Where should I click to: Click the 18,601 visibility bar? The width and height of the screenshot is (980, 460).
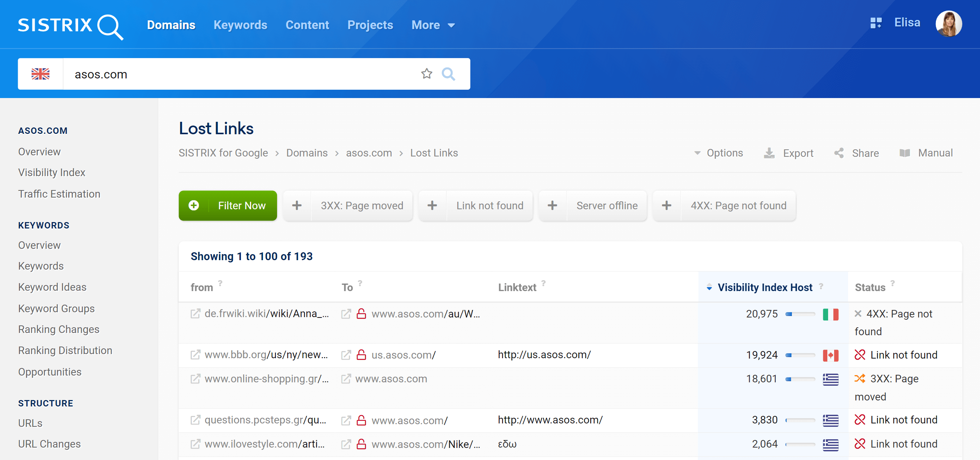point(801,379)
